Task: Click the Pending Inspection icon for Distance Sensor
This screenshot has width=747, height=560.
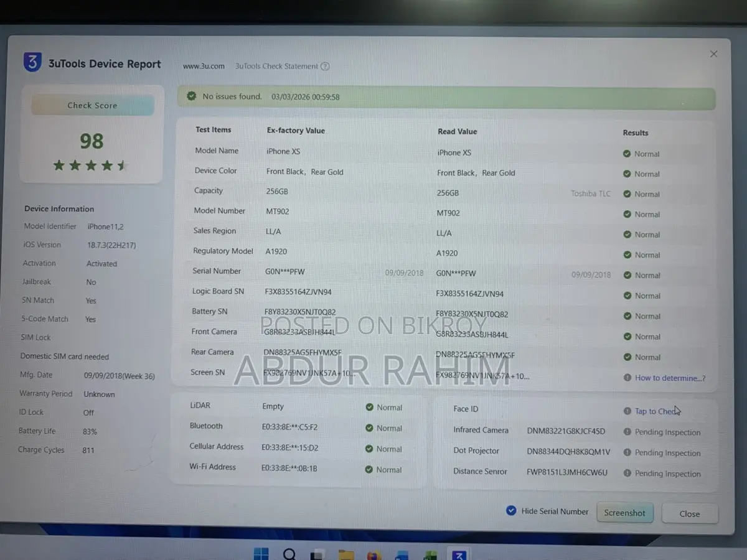Action: point(627,474)
